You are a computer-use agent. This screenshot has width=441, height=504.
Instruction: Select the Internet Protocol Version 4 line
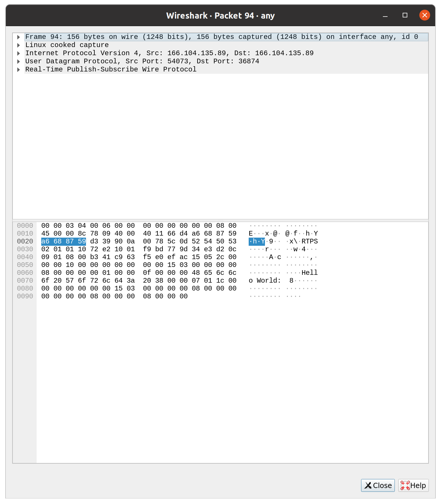pyautogui.click(x=226, y=53)
